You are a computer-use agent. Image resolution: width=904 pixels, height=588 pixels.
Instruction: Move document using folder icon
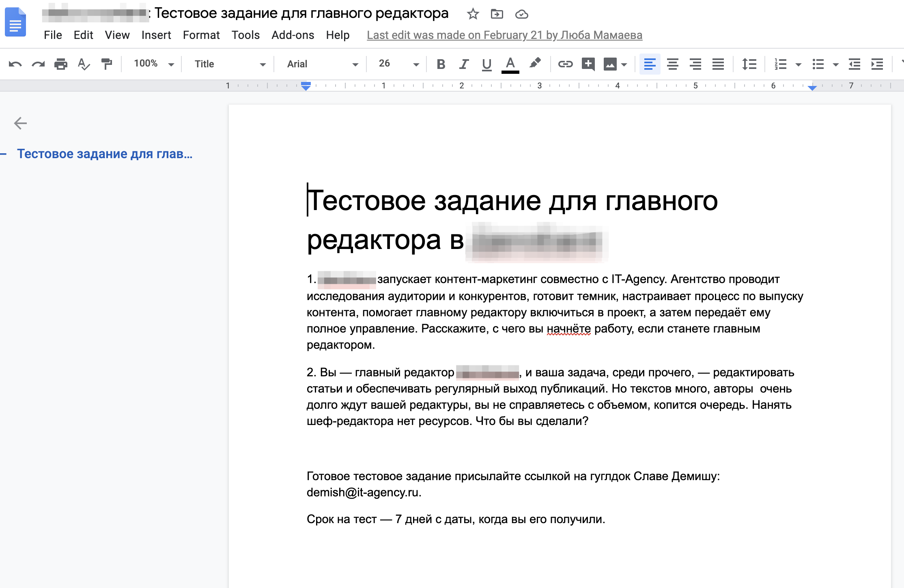tap(497, 14)
